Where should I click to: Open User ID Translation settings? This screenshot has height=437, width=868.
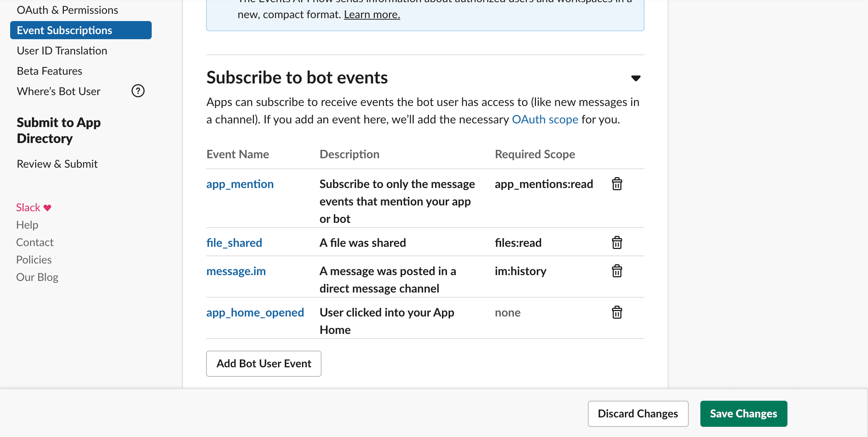click(x=62, y=51)
